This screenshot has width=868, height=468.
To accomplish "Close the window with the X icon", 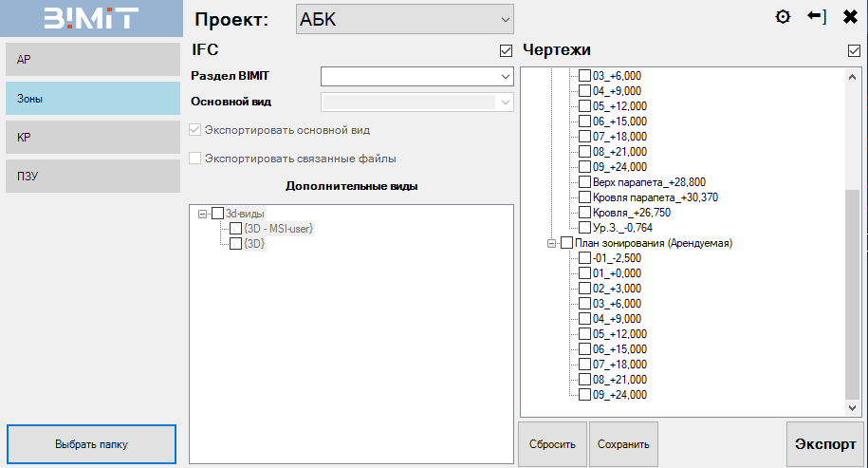I will coord(849,17).
